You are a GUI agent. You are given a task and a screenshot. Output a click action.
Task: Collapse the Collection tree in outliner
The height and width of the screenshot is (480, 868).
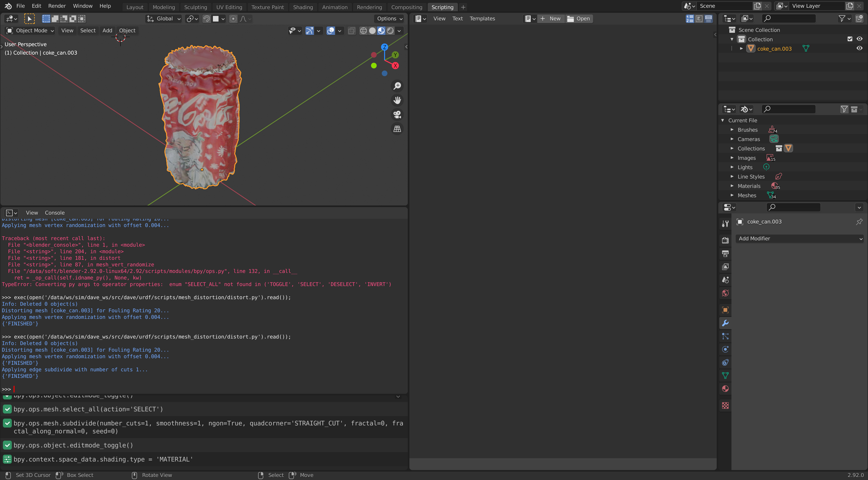(732, 39)
